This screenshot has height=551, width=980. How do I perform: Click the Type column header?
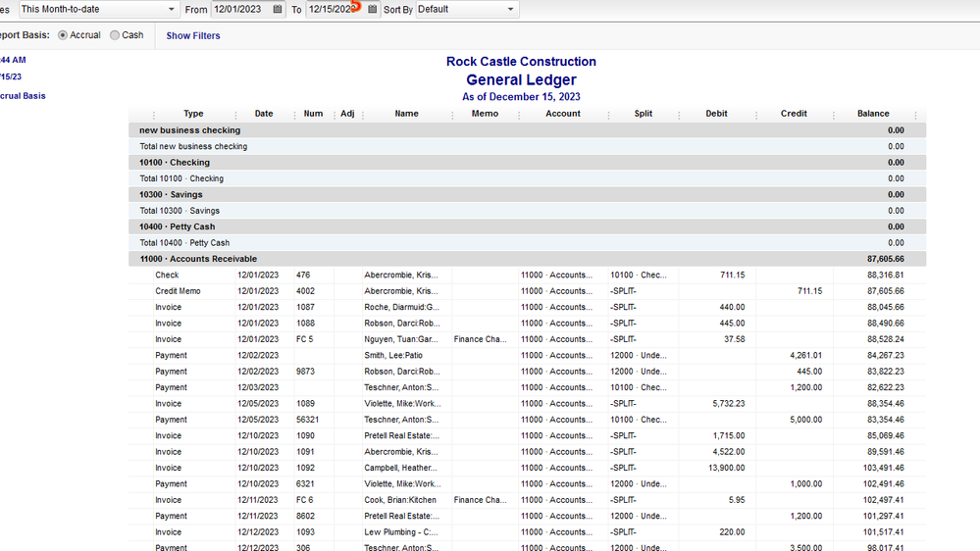pos(193,114)
